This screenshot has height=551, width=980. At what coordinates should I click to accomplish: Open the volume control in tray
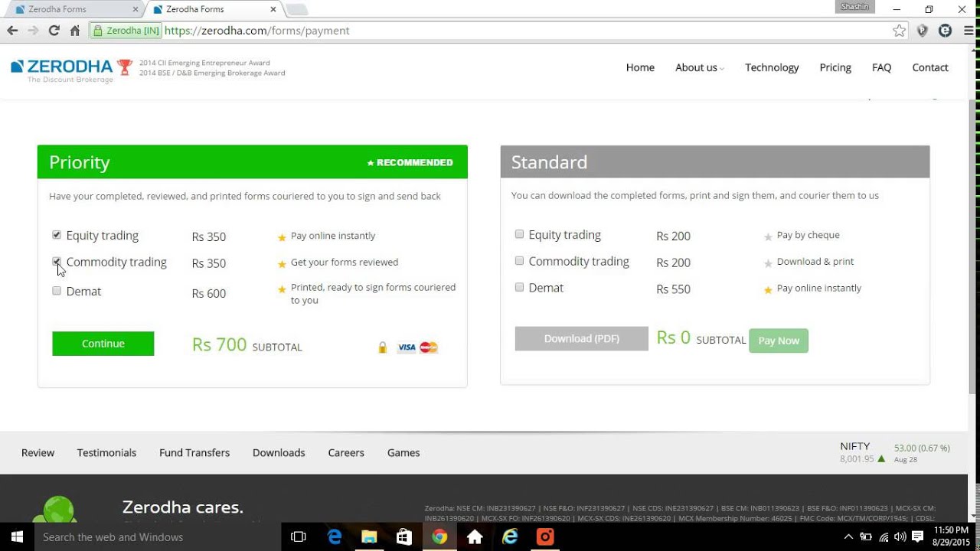coord(900,537)
